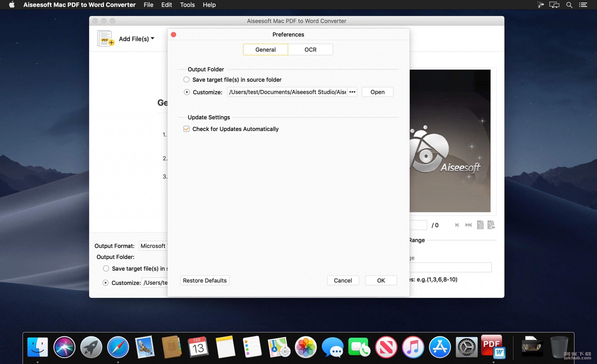Open Spotlight search in the menu bar
Image resolution: width=597 pixels, height=364 pixels.
[569, 5]
